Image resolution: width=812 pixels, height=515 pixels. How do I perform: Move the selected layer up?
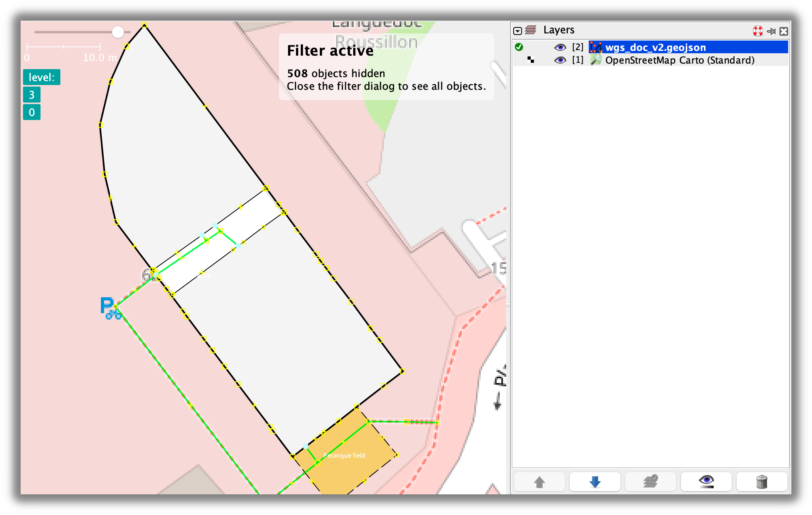tap(539, 481)
